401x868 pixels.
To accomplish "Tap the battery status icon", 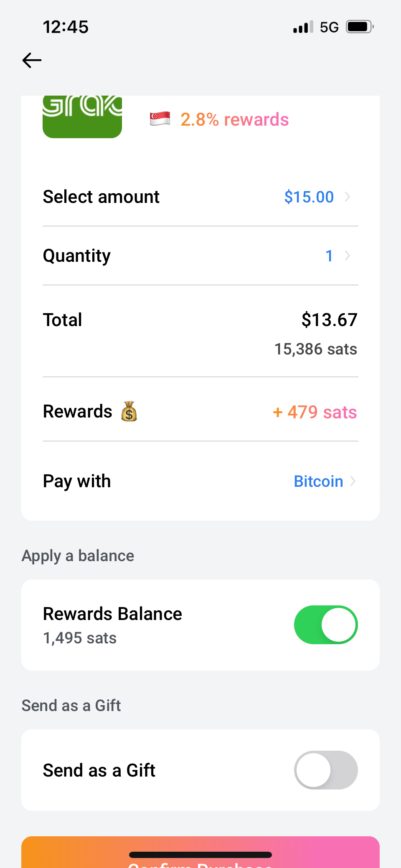I will point(359,27).
